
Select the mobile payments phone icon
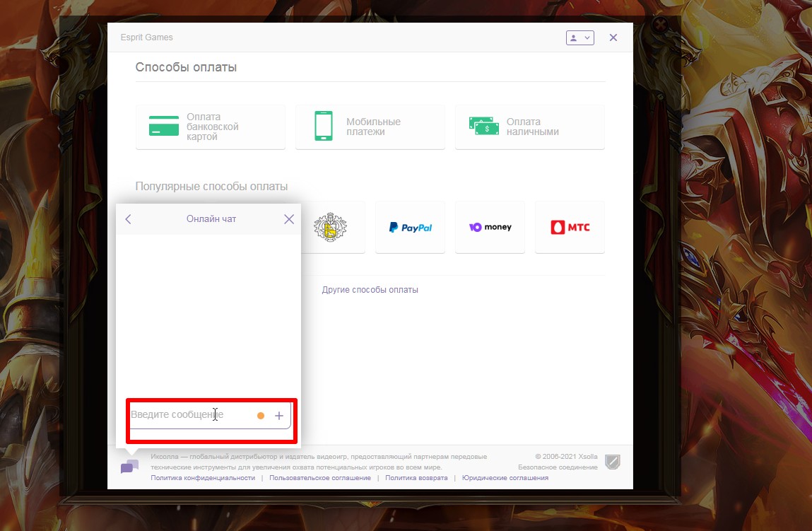click(x=323, y=127)
